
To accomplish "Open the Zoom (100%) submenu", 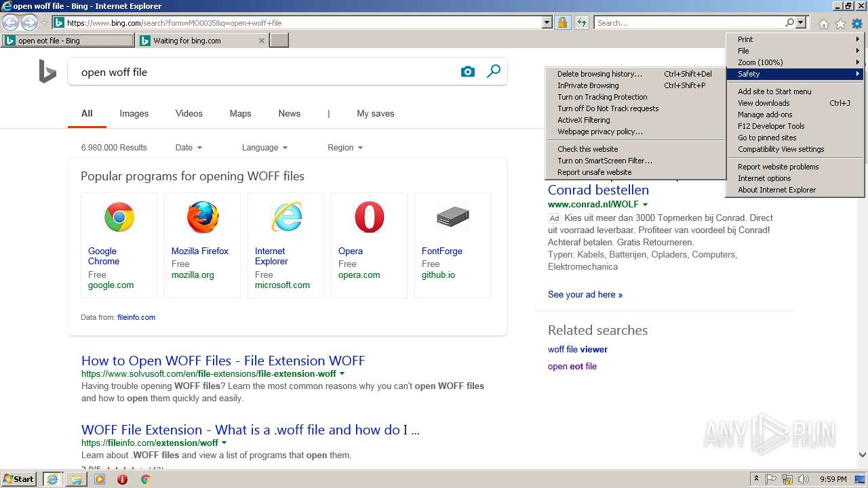I will 795,62.
